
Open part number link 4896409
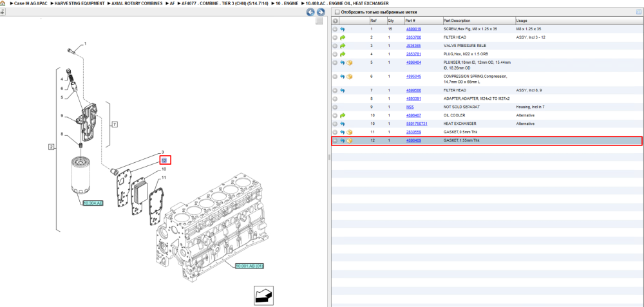coord(413,141)
